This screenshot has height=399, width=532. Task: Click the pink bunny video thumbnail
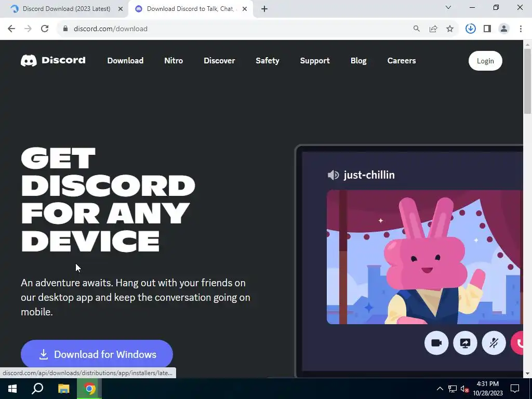pos(424,257)
